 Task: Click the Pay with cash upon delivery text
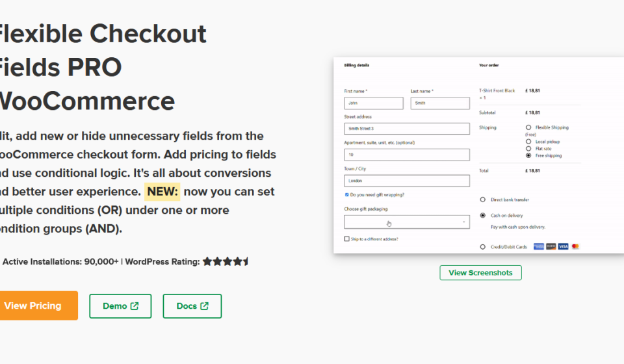518,227
